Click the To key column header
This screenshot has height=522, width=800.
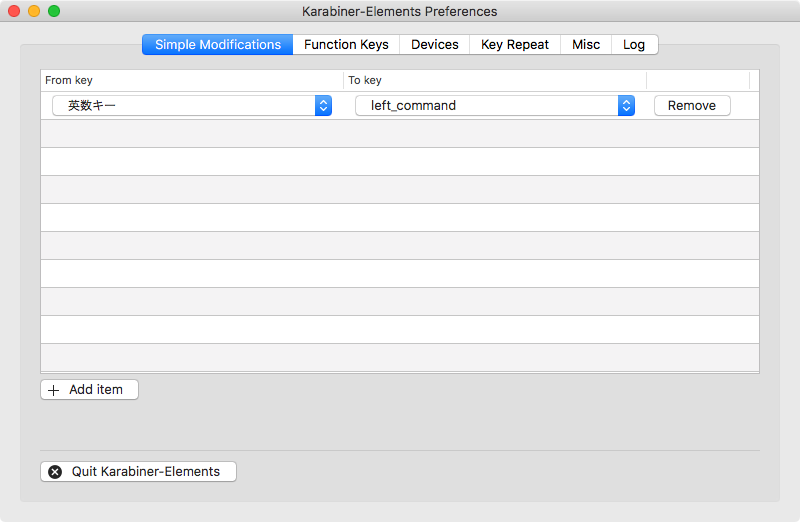click(495, 81)
